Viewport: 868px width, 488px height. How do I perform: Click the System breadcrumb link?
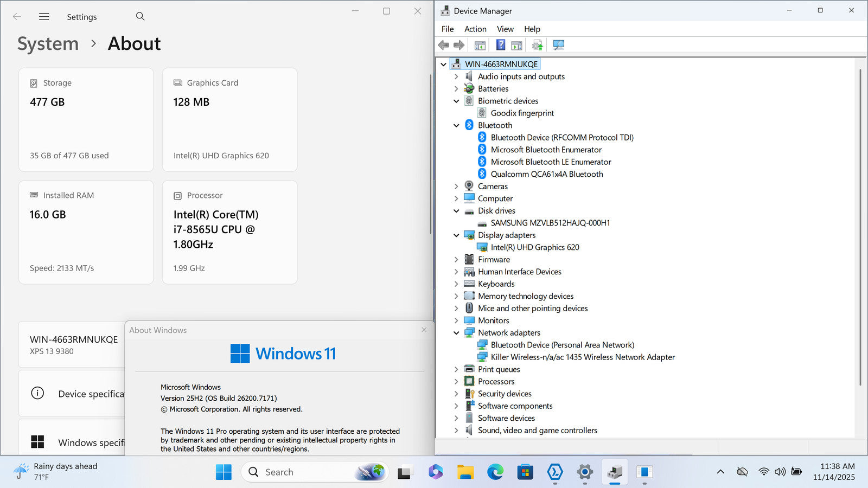tap(48, 44)
